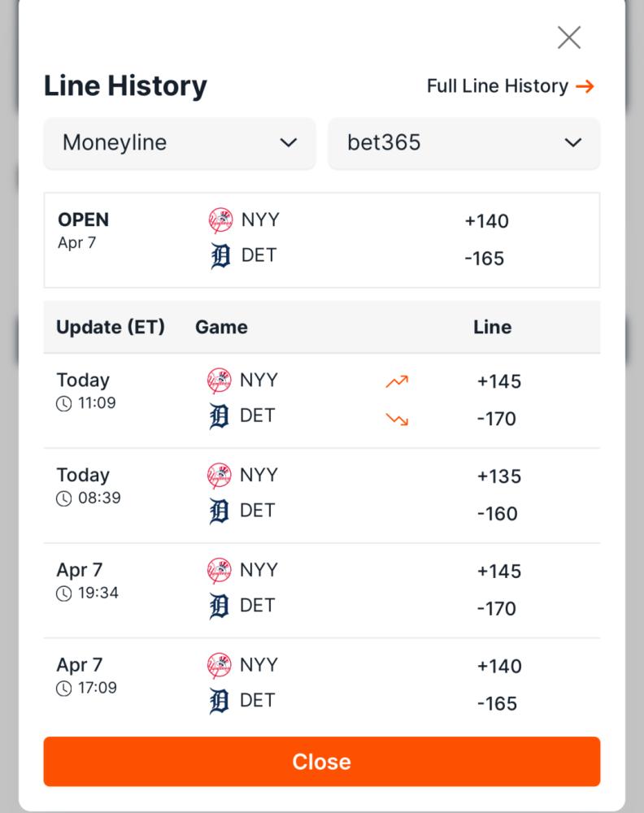Expand the Moneyline dropdown
The image size is (644, 813).
point(180,143)
